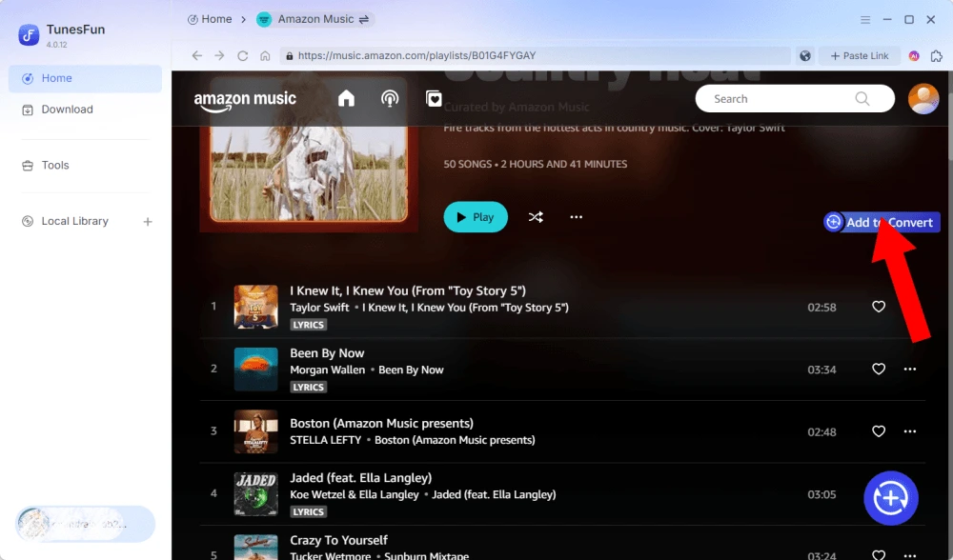Switch music service via Amazon Music selector
The height and width of the screenshot is (560, 953).
pos(314,19)
